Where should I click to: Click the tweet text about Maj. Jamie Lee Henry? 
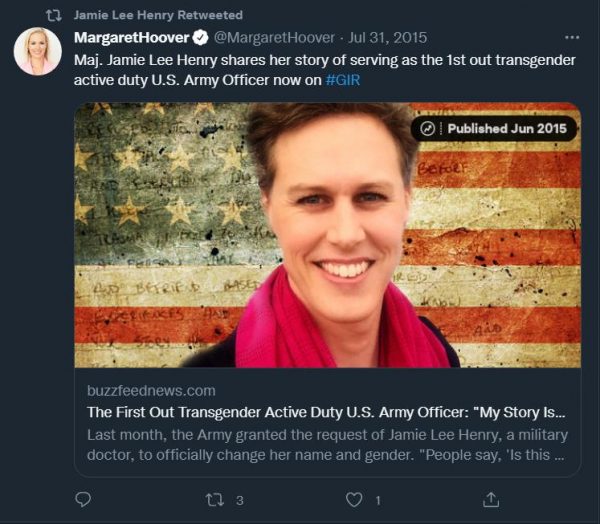[x=327, y=69]
